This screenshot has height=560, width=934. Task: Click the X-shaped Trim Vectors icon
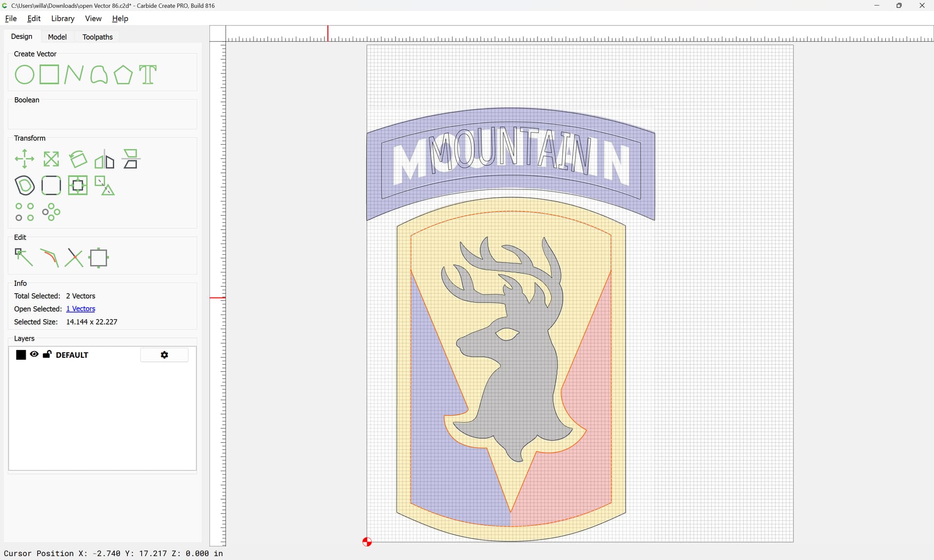click(74, 258)
